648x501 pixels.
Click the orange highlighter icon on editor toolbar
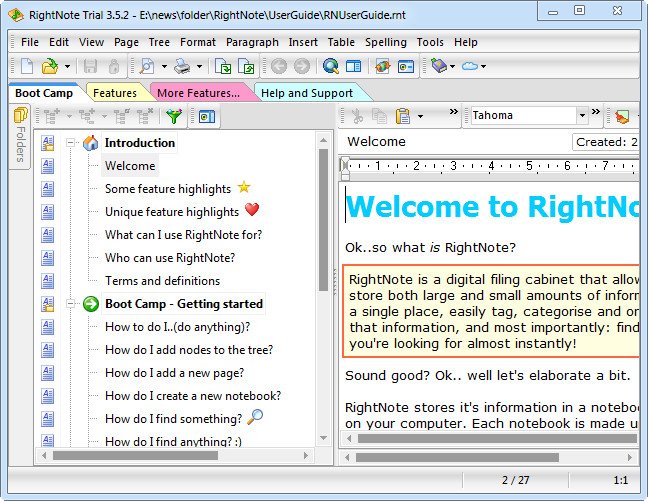(622, 117)
